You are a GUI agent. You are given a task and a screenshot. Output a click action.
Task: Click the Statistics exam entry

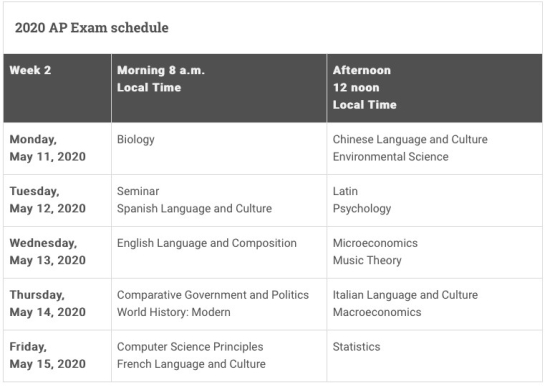pyautogui.click(x=356, y=347)
